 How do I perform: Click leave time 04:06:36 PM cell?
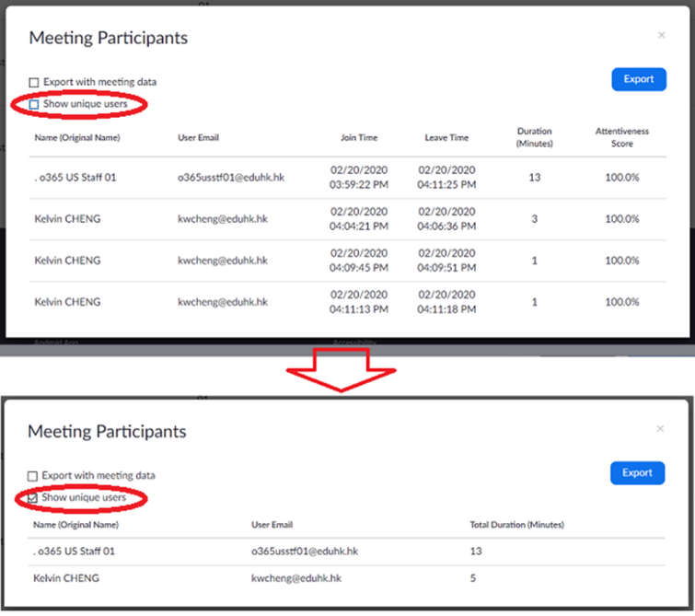446,219
